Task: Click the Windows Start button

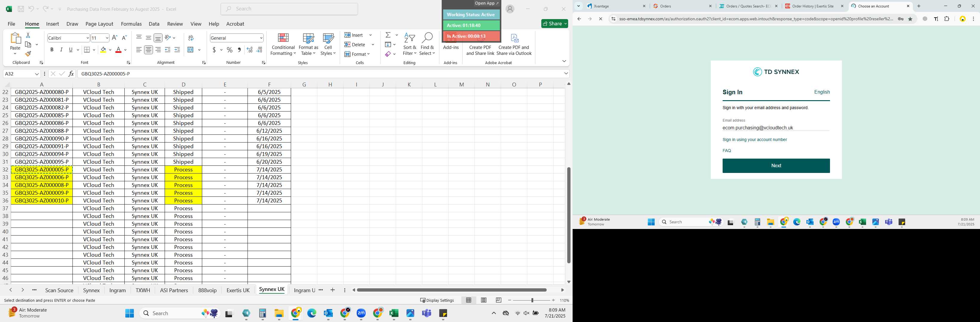Action: [x=129, y=313]
